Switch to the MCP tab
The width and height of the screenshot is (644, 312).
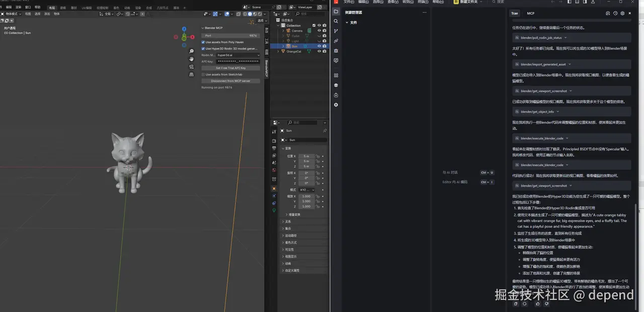tap(530, 14)
